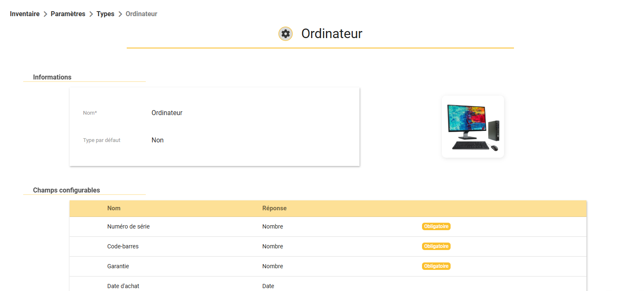Click Date response in Date d'achat row
The height and width of the screenshot is (291, 644).
coord(268,286)
